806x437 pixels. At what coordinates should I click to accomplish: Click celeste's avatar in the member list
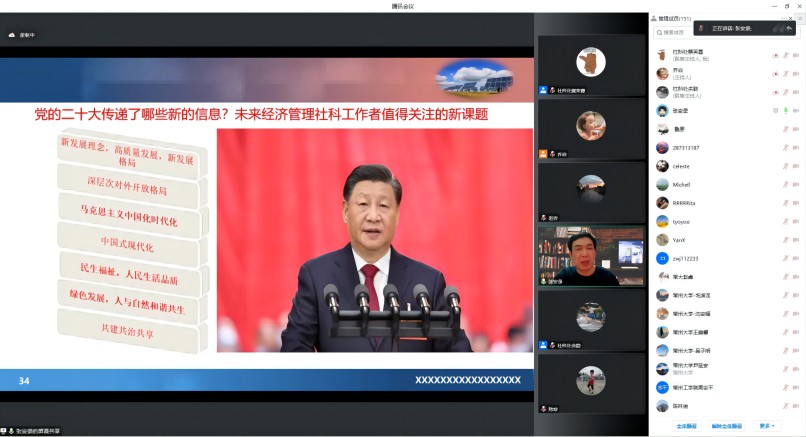(662, 166)
